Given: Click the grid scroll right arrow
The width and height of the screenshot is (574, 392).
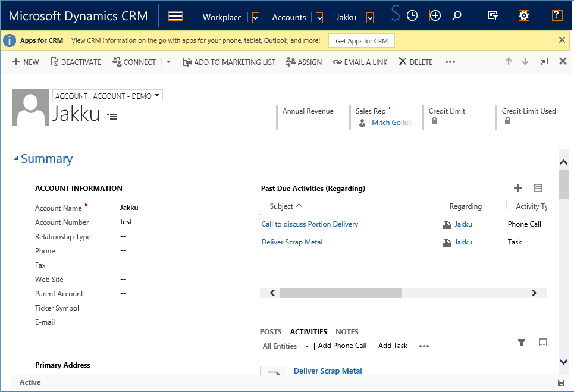Looking at the screenshot, I should [534, 293].
